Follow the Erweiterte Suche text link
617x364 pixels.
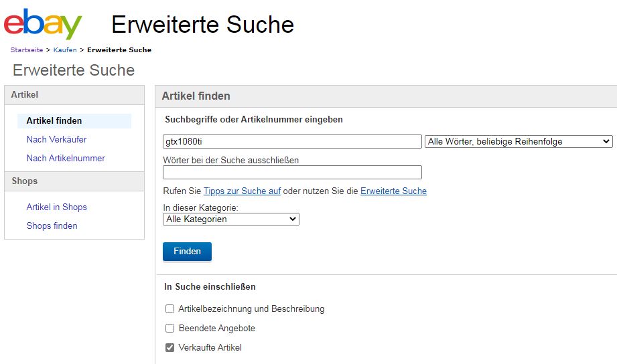pos(393,191)
